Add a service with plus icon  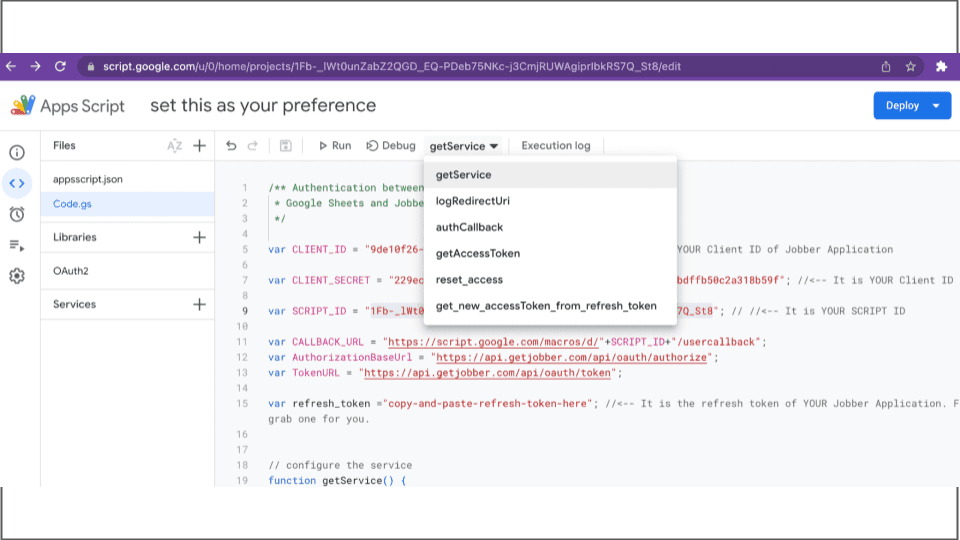(x=199, y=304)
